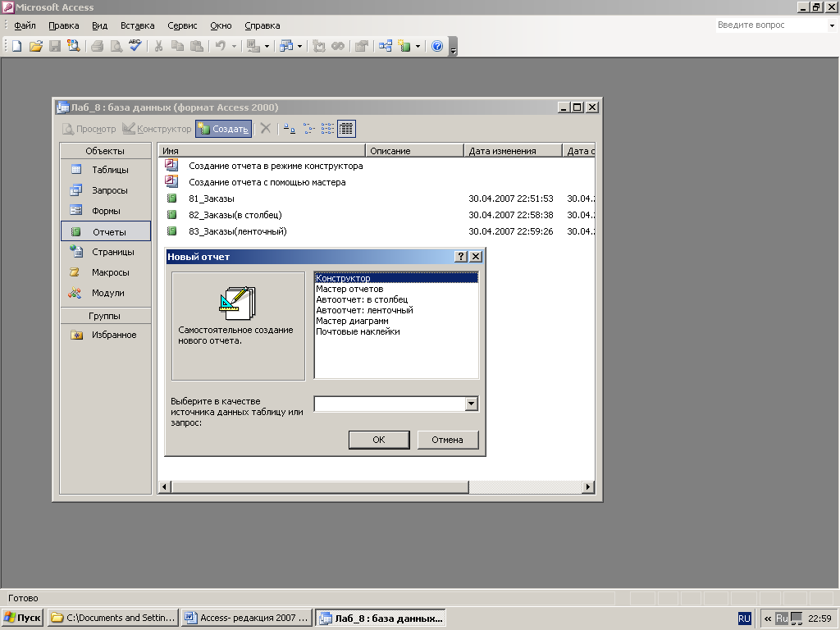840x630 pixels.
Task: Open the Справка menu
Action: pos(262,25)
